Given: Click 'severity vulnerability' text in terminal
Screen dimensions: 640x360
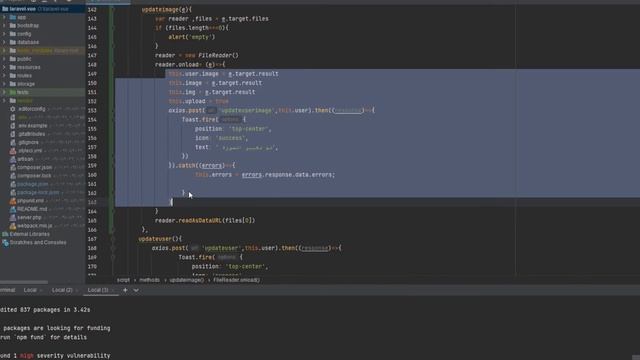Looking at the screenshot, I should click(73, 356).
